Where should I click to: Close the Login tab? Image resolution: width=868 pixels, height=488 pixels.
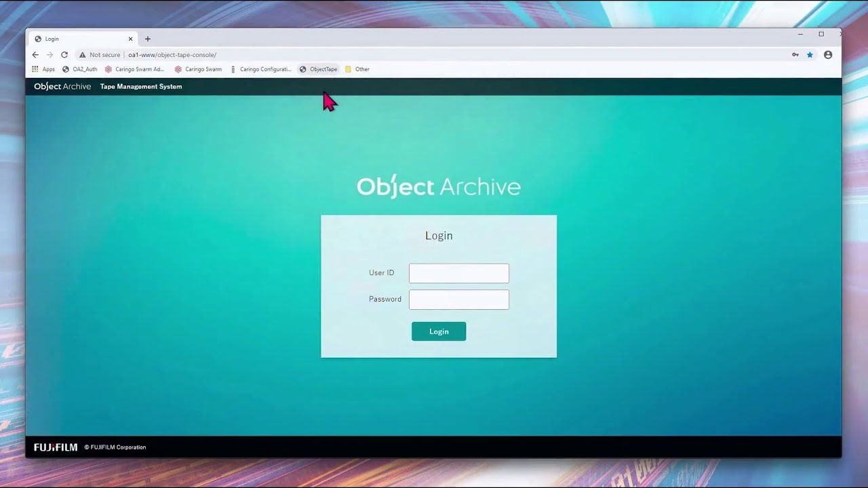(131, 39)
